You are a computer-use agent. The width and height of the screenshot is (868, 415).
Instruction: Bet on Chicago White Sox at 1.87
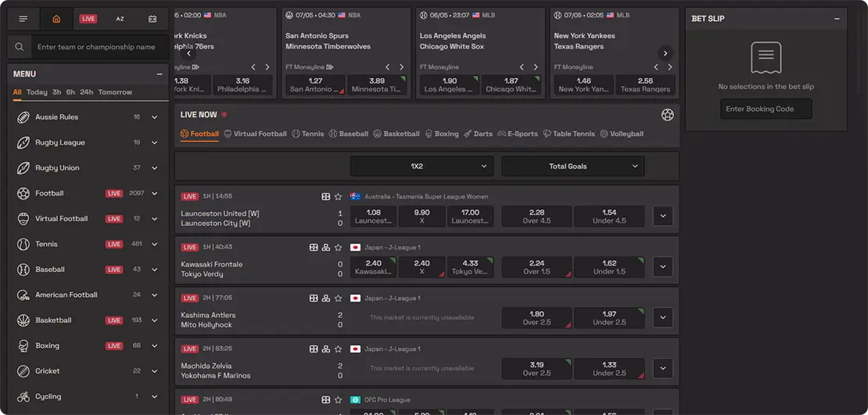[511, 85]
